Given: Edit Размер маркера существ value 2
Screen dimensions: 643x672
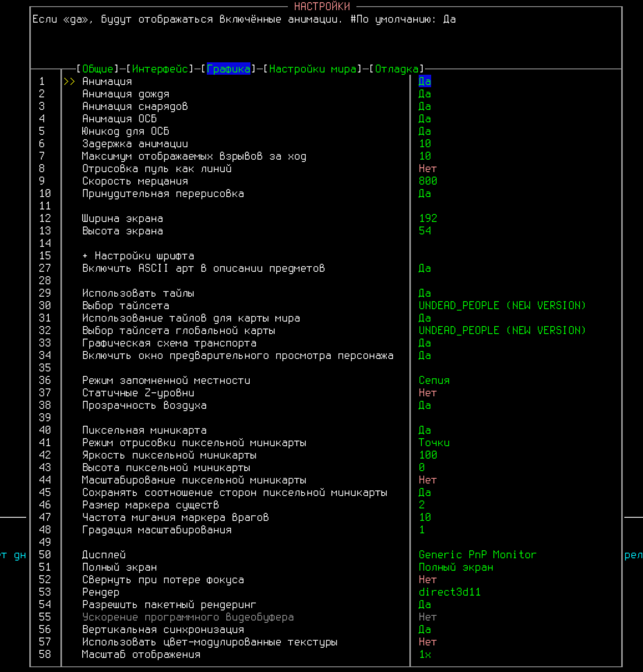Looking at the screenshot, I should 422,504.
